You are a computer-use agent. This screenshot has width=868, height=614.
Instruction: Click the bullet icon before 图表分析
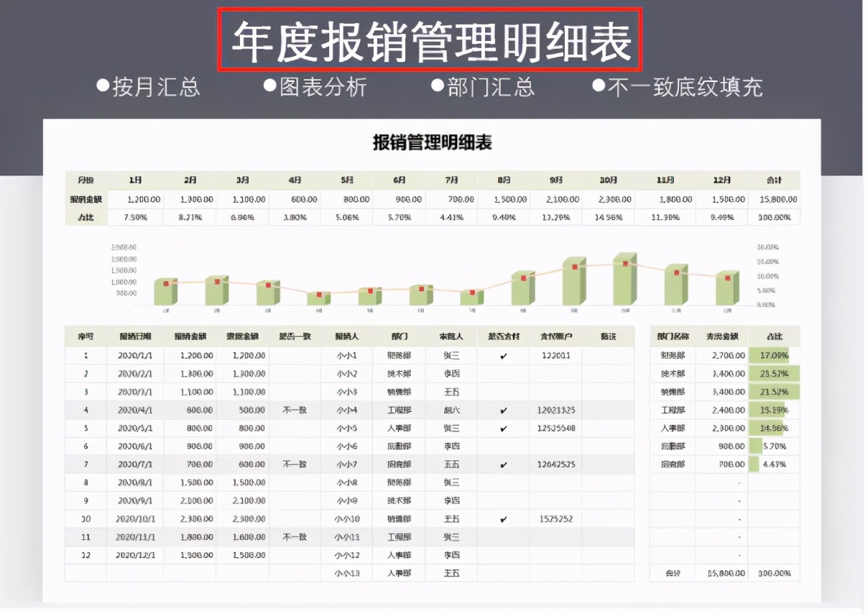coord(269,87)
